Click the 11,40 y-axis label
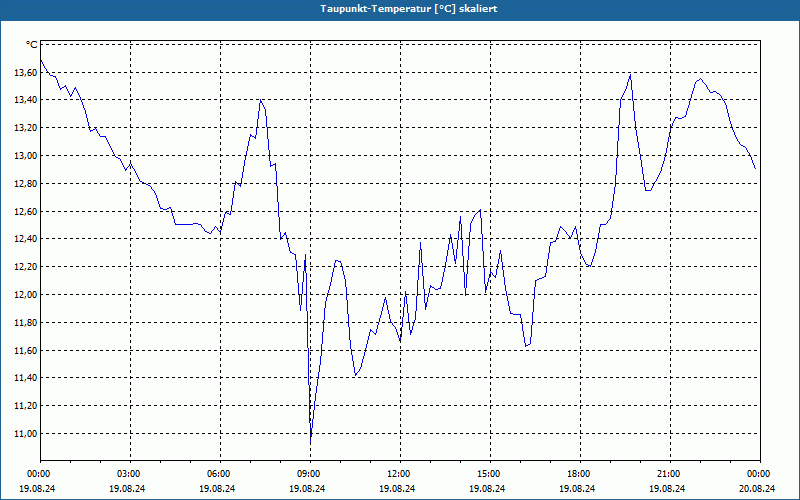This screenshot has height=500, width=800. click(x=26, y=378)
